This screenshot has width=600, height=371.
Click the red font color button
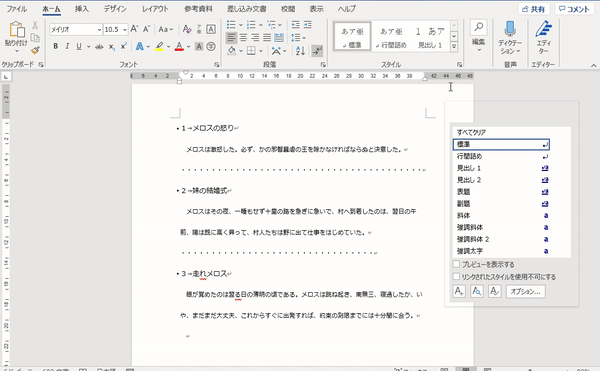coord(179,47)
